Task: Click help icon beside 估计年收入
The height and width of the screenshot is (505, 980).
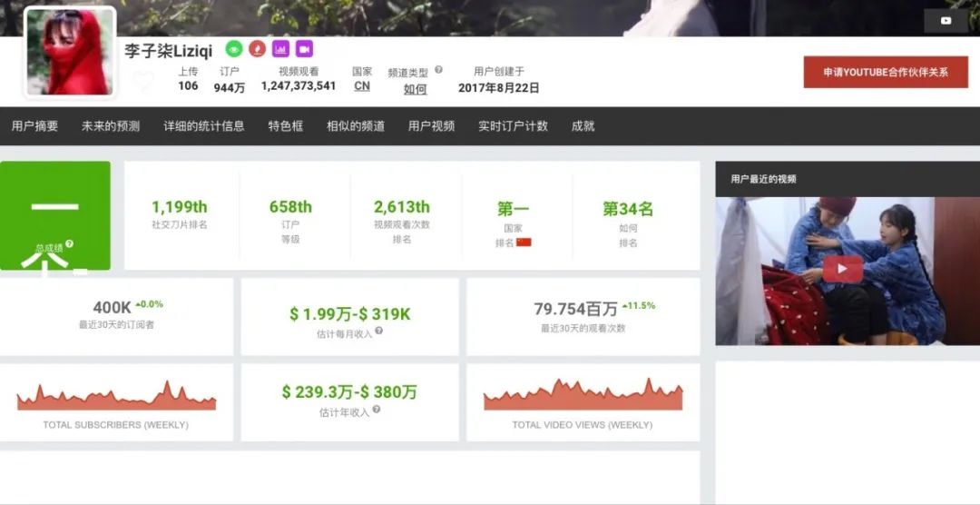Action: 376,410
